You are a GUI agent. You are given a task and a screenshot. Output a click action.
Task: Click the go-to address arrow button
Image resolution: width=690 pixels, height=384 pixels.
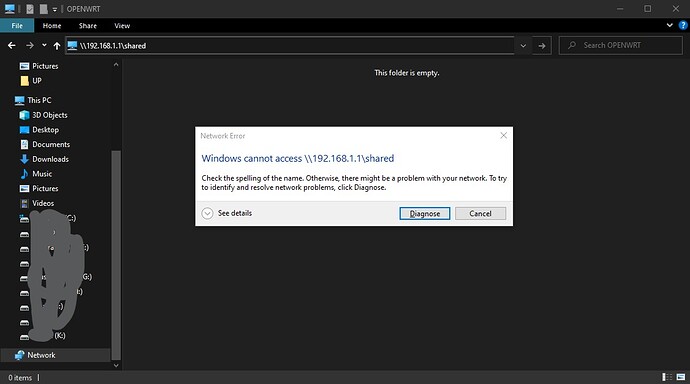(542, 45)
